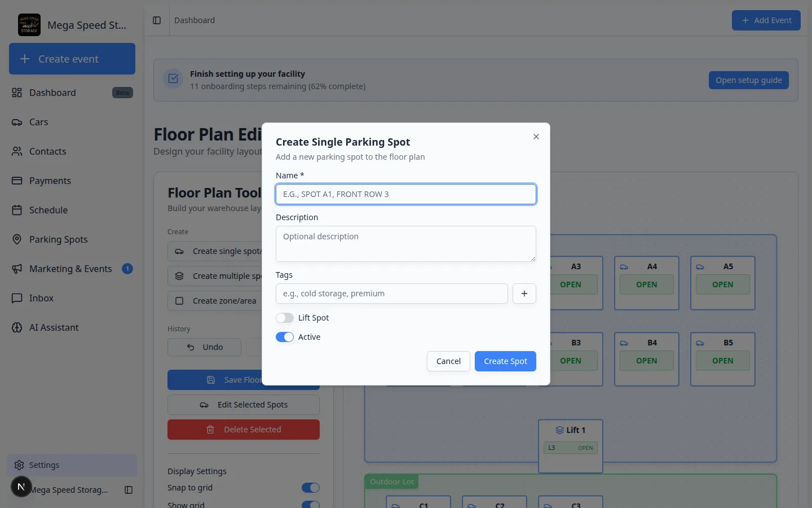
Task: Click the Dashboard breadcrumb text
Action: click(195, 20)
